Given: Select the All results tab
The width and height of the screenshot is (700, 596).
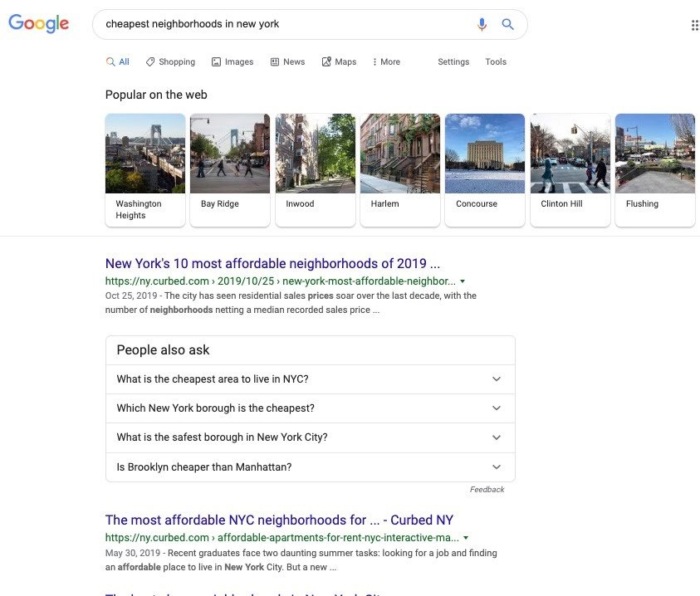Looking at the screenshot, I should click(118, 61).
